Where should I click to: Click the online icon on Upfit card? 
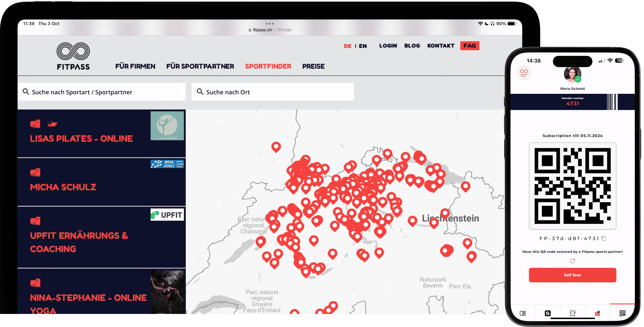pos(35,221)
